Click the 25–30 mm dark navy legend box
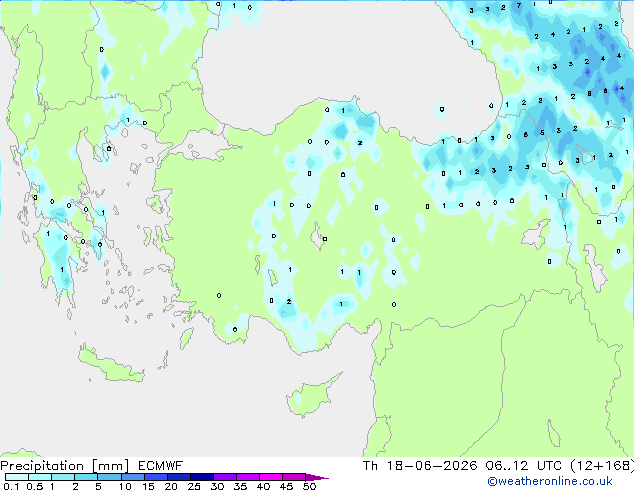This screenshot has width=634, height=490. (201, 477)
